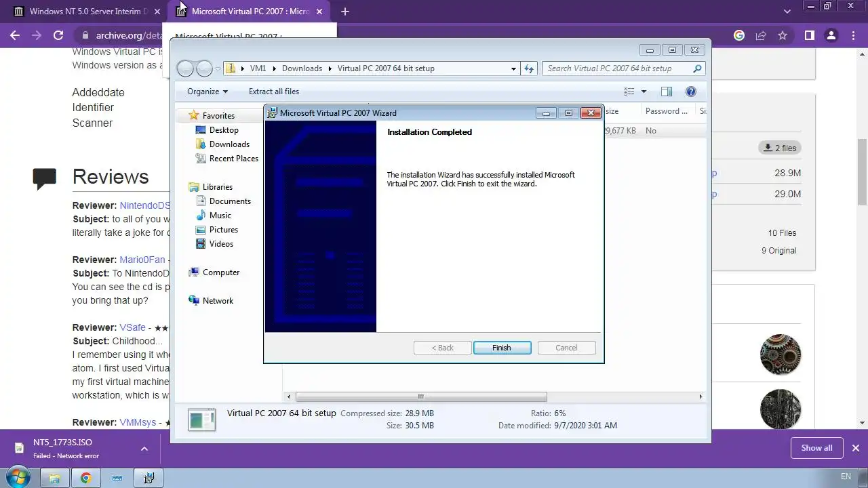This screenshot has width=868, height=488.
Task: Click Show all downloads button
Action: pos(816,448)
